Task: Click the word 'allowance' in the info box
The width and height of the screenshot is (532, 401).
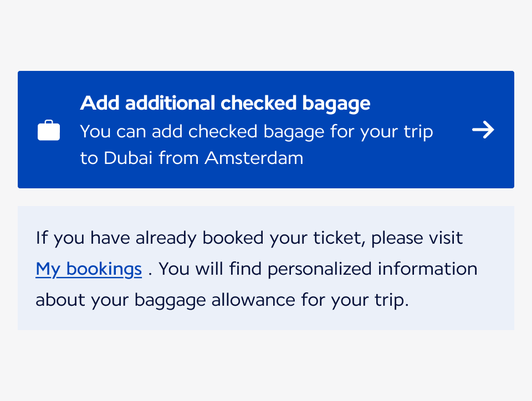Action: tap(253, 300)
